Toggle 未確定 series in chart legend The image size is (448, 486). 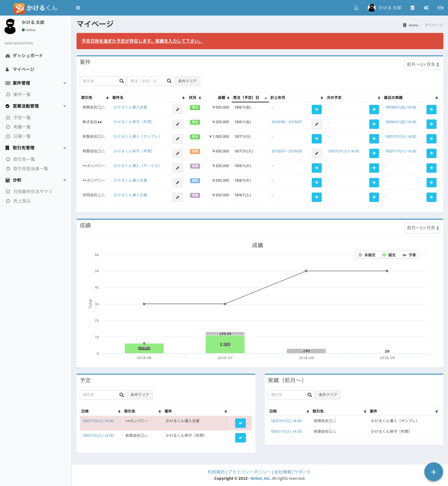click(367, 255)
